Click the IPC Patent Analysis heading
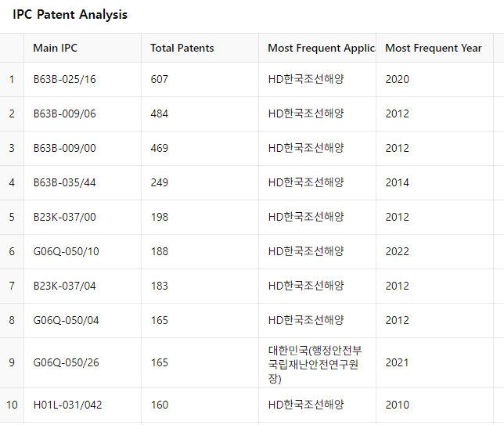Screen dimensions: 504x425 70,14
